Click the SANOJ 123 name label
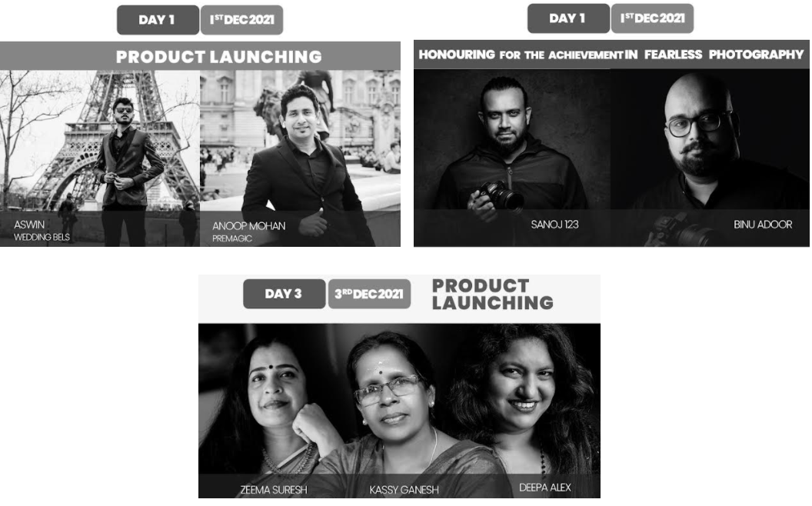Image resolution: width=812 pixels, height=506 pixels. [x=554, y=225]
